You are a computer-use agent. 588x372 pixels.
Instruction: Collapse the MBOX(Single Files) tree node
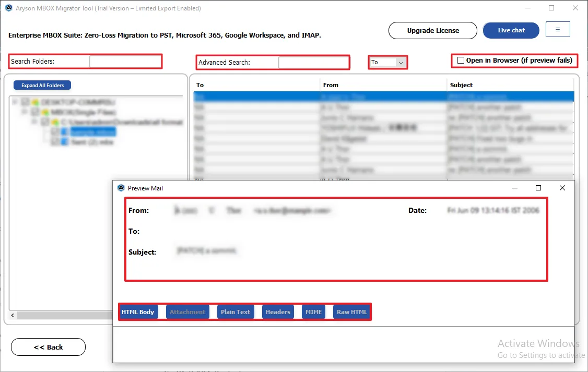click(x=25, y=112)
